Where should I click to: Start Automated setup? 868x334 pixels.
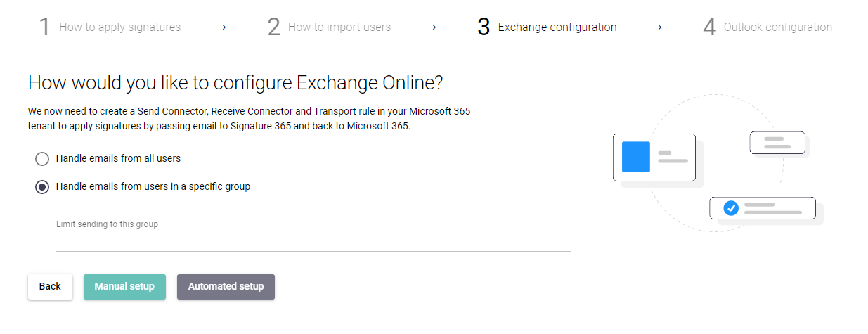[226, 287]
